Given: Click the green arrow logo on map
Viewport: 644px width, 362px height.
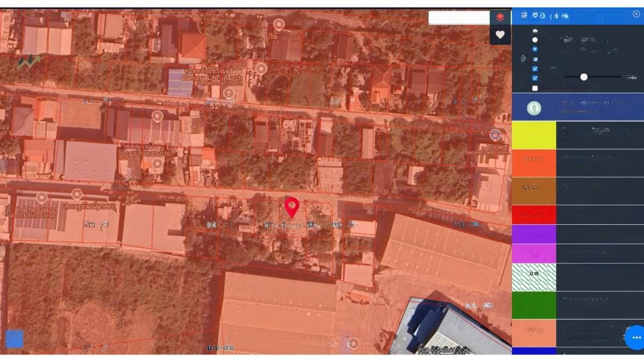Looking at the screenshot, I should point(28,62).
